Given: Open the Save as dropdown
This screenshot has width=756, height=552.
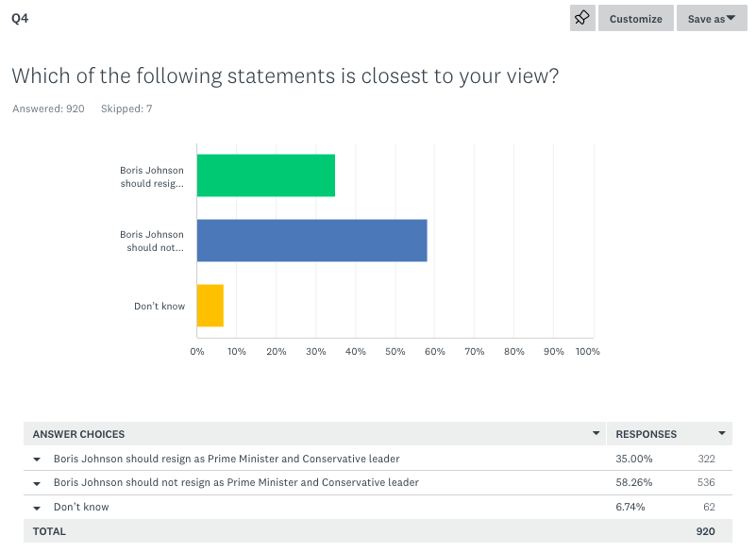Looking at the screenshot, I should coord(712,19).
